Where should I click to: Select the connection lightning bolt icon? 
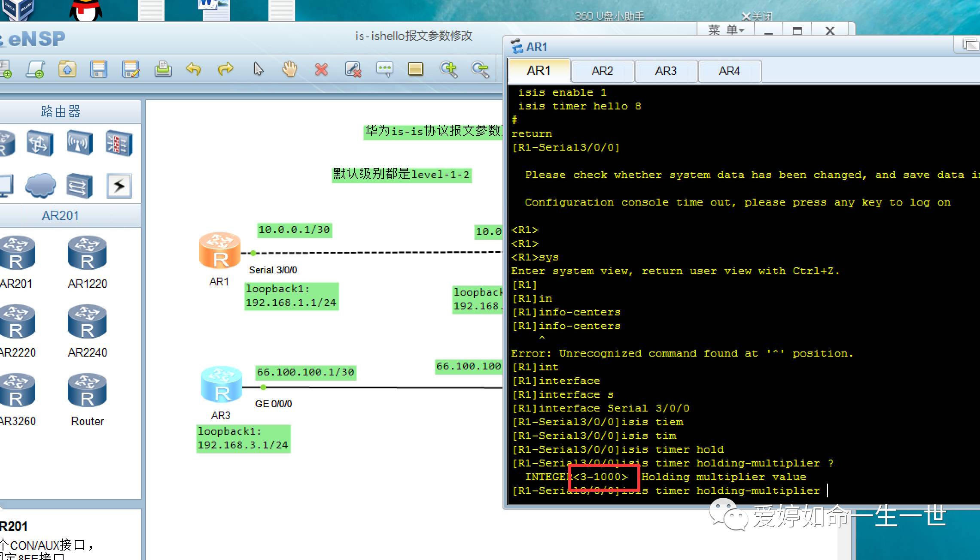pos(119,186)
